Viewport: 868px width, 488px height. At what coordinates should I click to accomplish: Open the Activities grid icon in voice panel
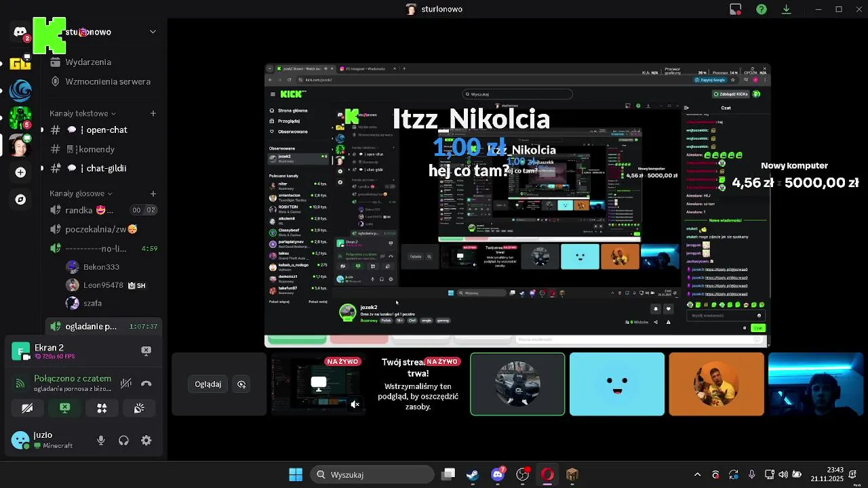pos(102,408)
